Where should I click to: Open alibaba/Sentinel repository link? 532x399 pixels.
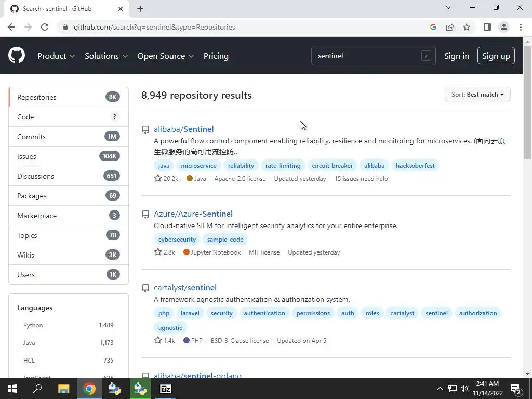(x=183, y=129)
